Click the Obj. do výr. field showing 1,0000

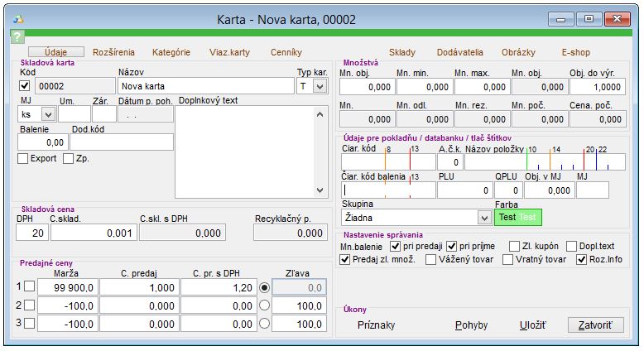(x=598, y=87)
